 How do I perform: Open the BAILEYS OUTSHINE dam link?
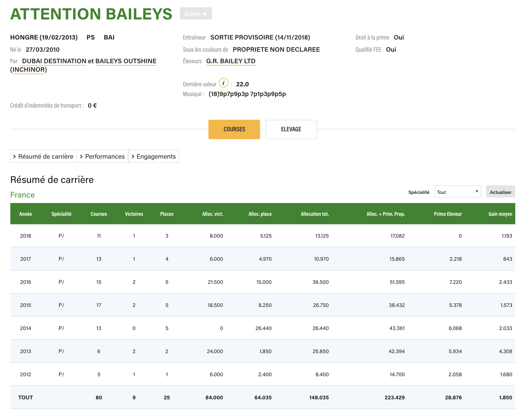point(126,61)
